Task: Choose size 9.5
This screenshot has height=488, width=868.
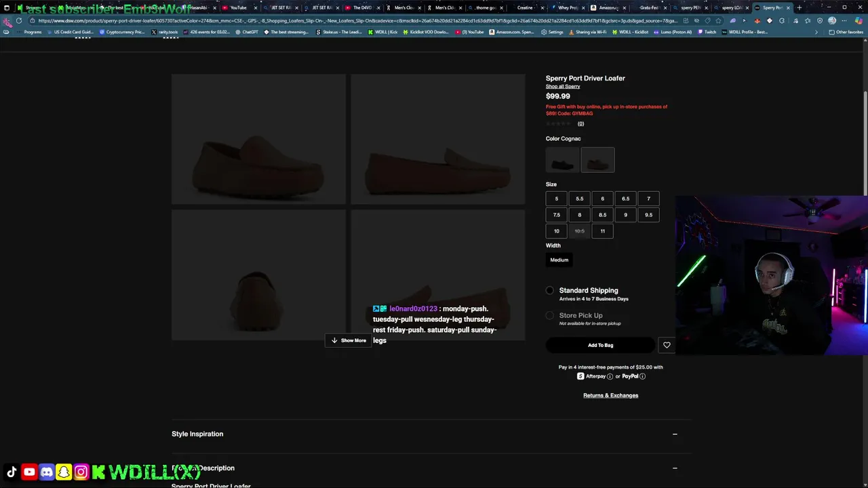Action: point(648,215)
